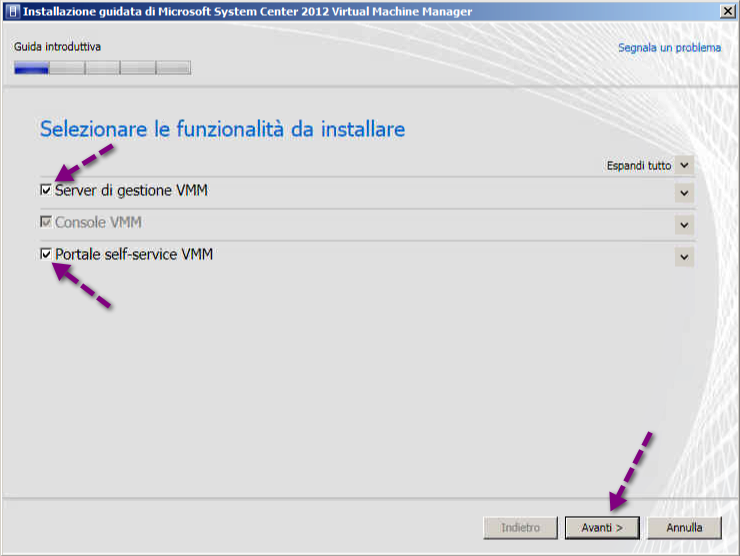
Task: Click the installer icon in title bar
Action: [x=13, y=11]
